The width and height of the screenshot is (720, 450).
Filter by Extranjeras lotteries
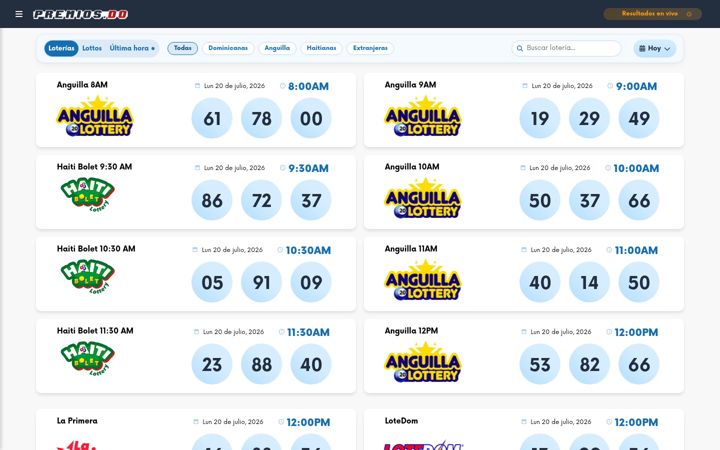(370, 48)
